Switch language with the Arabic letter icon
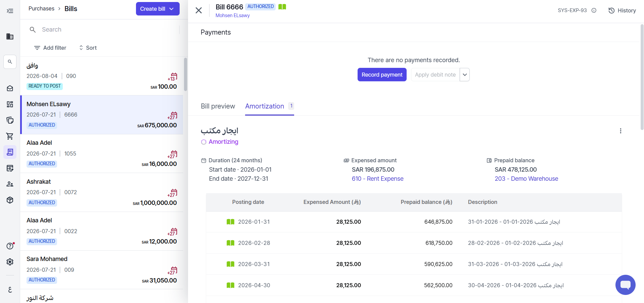This screenshot has height=303, width=644. click(x=10, y=290)
